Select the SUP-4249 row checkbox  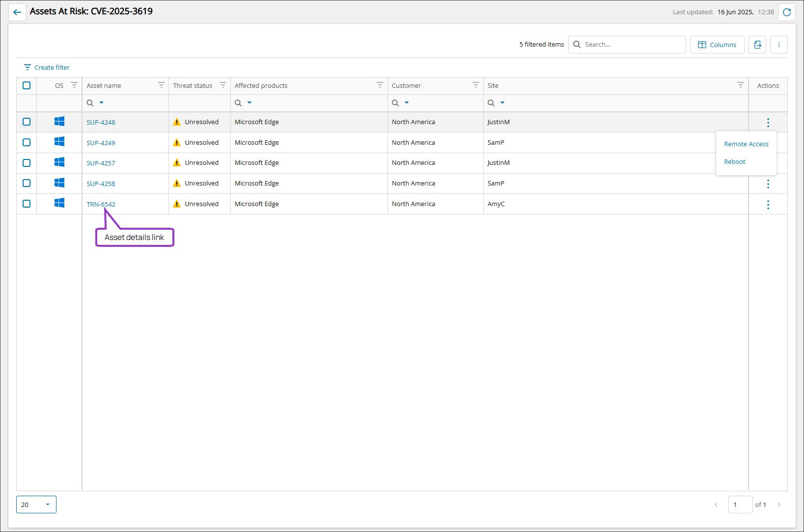click(x=27, y=143)
